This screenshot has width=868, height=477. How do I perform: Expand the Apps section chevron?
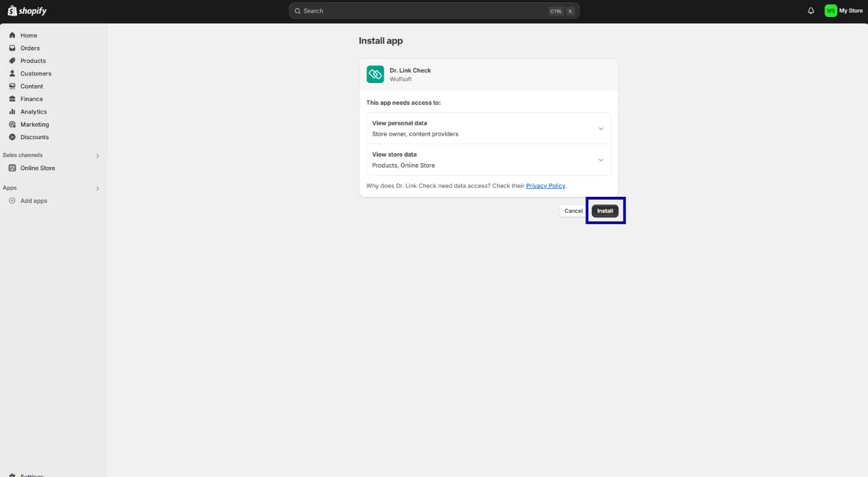click(97, 189)
